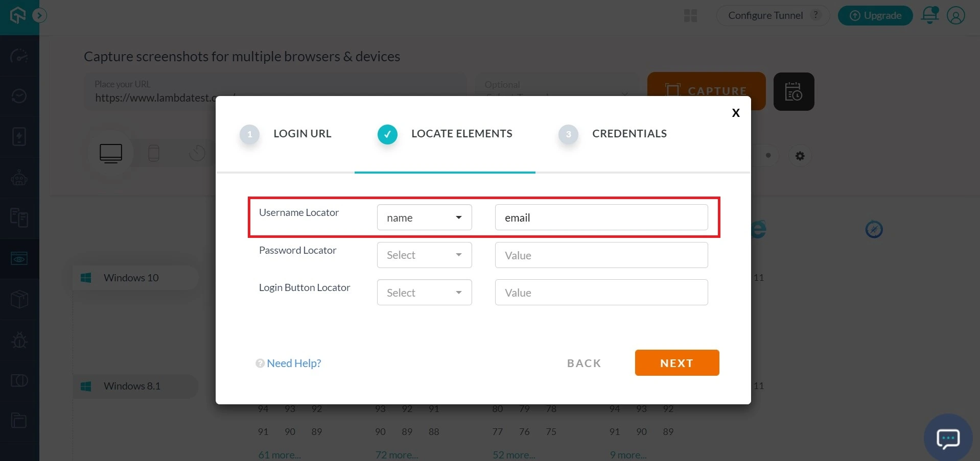This screenshot has height=461, width=980.
Task: Click the Need Help? link
Action: [x=293, y=363]
